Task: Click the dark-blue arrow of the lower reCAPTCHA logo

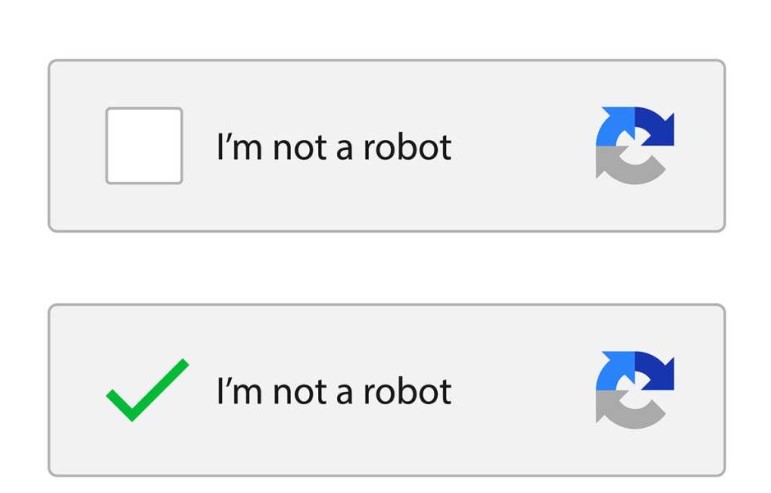Action: (655, 371)
